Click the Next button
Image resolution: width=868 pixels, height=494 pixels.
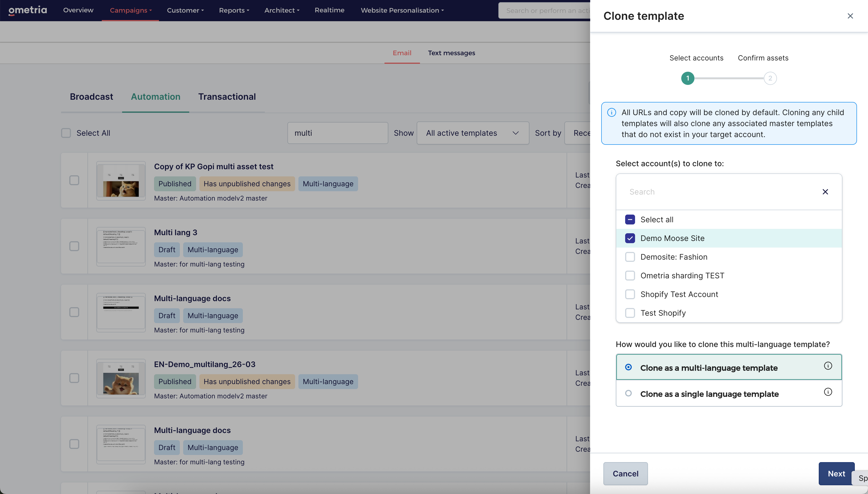pos(836,474)
